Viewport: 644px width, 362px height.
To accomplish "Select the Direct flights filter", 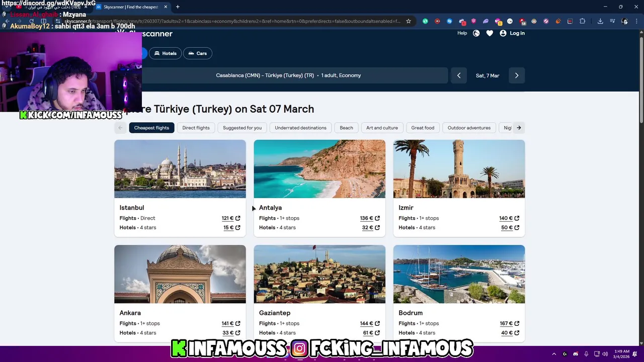I will (x=196, y=128).
